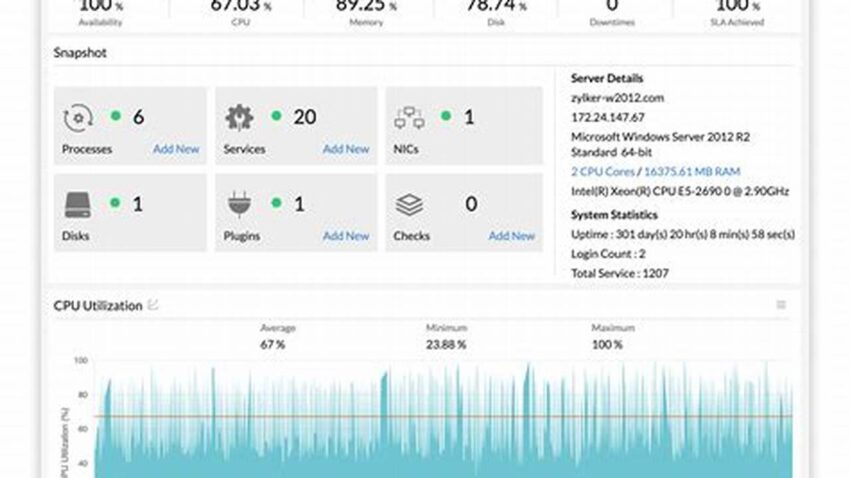Click Login Count : 2 line

(608, 254)
